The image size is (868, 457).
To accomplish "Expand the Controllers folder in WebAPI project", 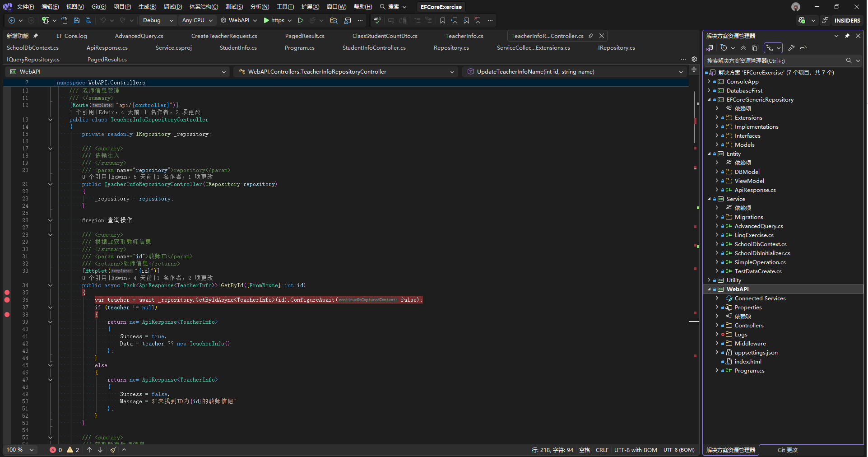I will 717,325.
